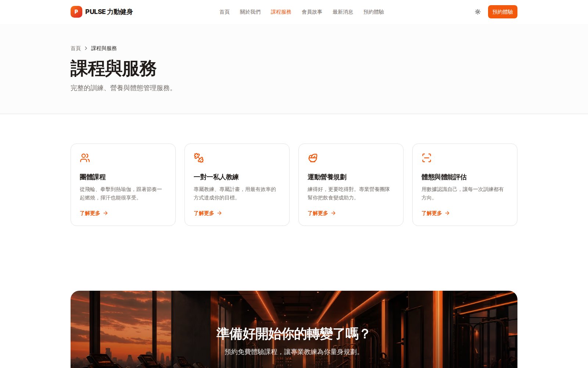Click the arrow next to 了解更多 under 團體課程
The width and height of the screenshot is (588, 368).
click(x=105, y=213)
